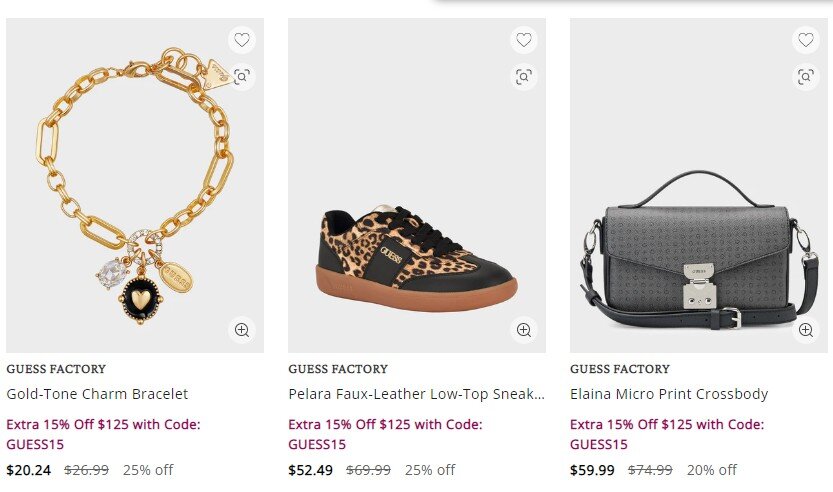This screenshot has height=492, width=833.
Task: Favorite the Gold-Tone Charm Bracelet with heart icon
Action: (x=241, y=40)
